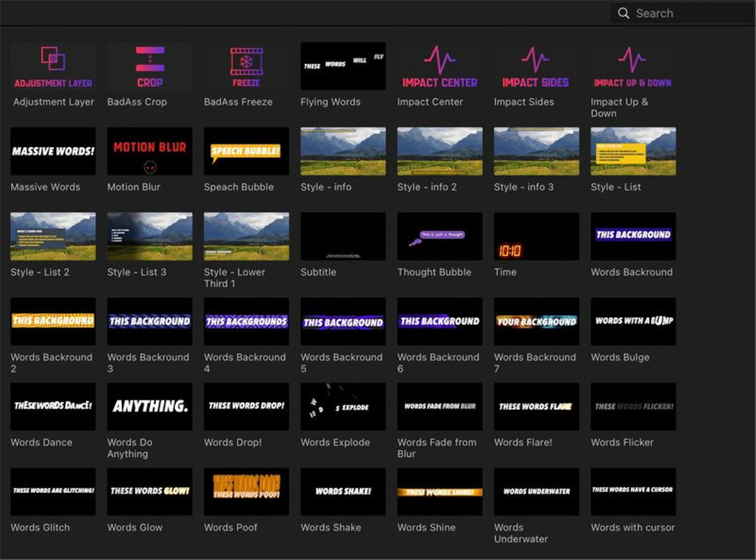756x560 pixels.
Task: Select the Subtitle preset thumbnail
Action: pos(343,236)
